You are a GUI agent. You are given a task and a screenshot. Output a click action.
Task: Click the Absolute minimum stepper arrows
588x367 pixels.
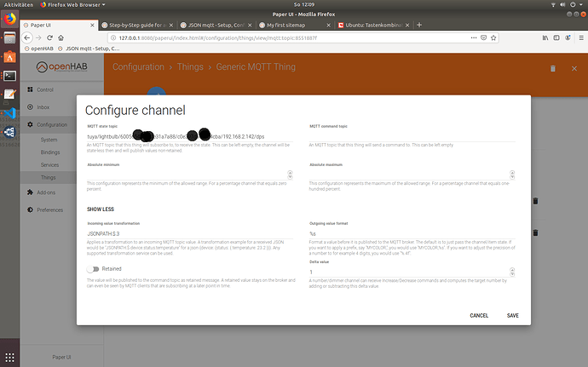290,175
